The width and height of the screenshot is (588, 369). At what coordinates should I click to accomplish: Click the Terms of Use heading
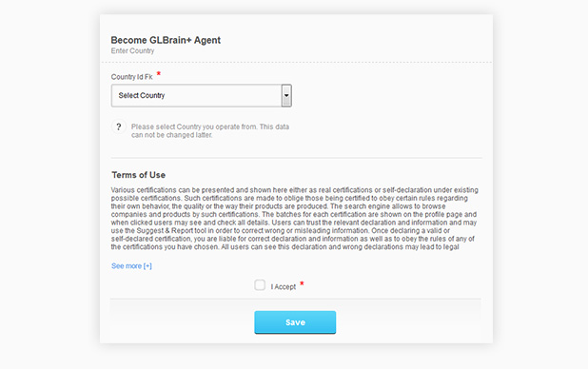point(138,175)
